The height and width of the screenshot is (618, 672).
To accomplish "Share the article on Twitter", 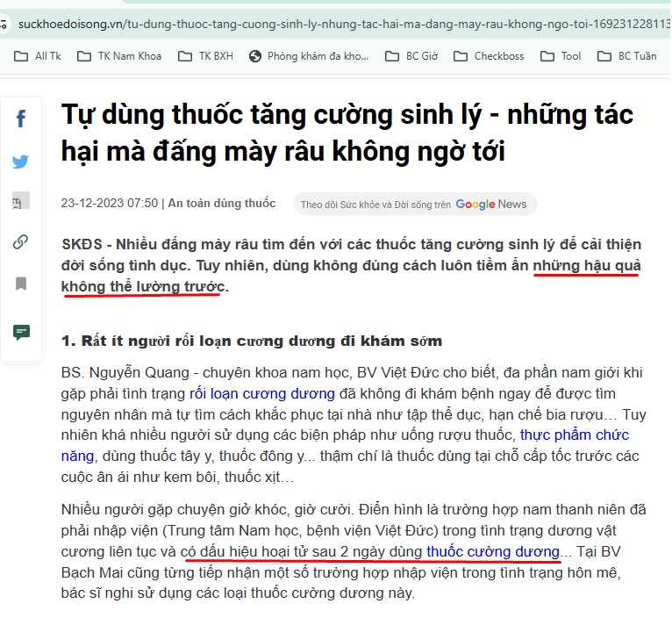I will [x=21, y=162].
